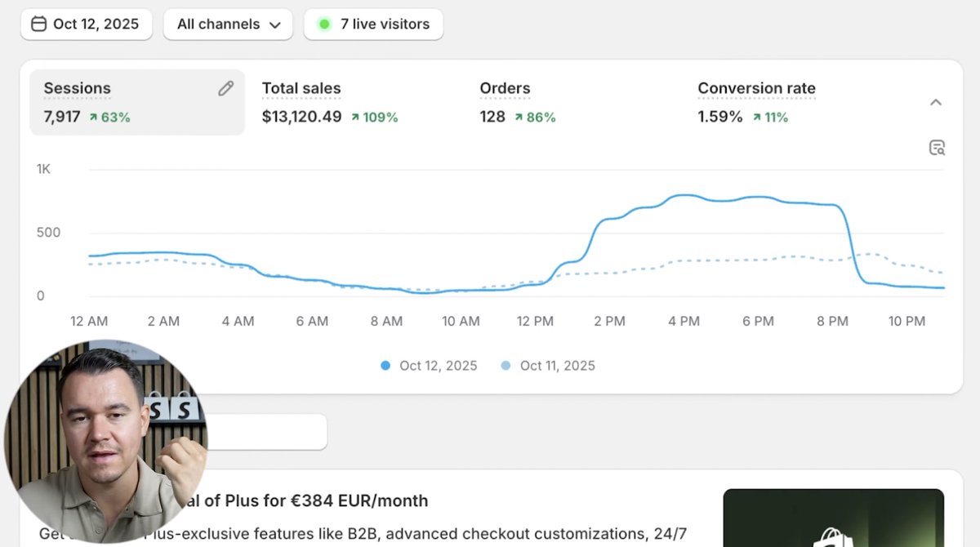
Task: Open the All channels dropdown
Action: point(227,24)
